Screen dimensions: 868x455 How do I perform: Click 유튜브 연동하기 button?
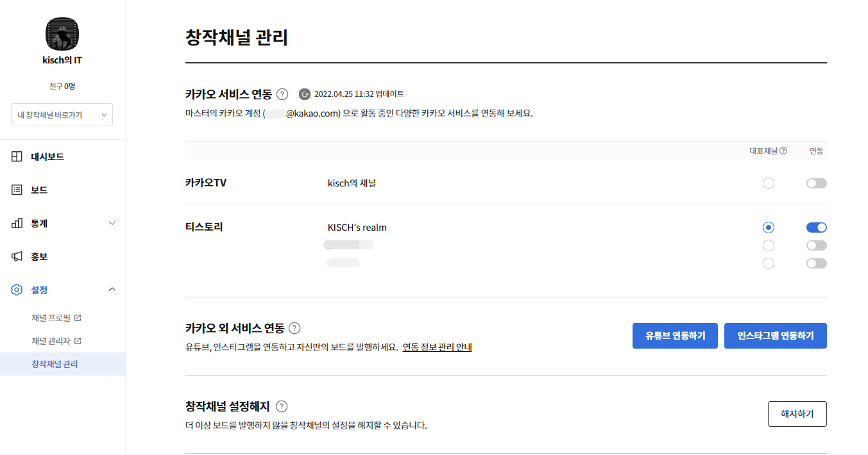click(x=675, y=336)
